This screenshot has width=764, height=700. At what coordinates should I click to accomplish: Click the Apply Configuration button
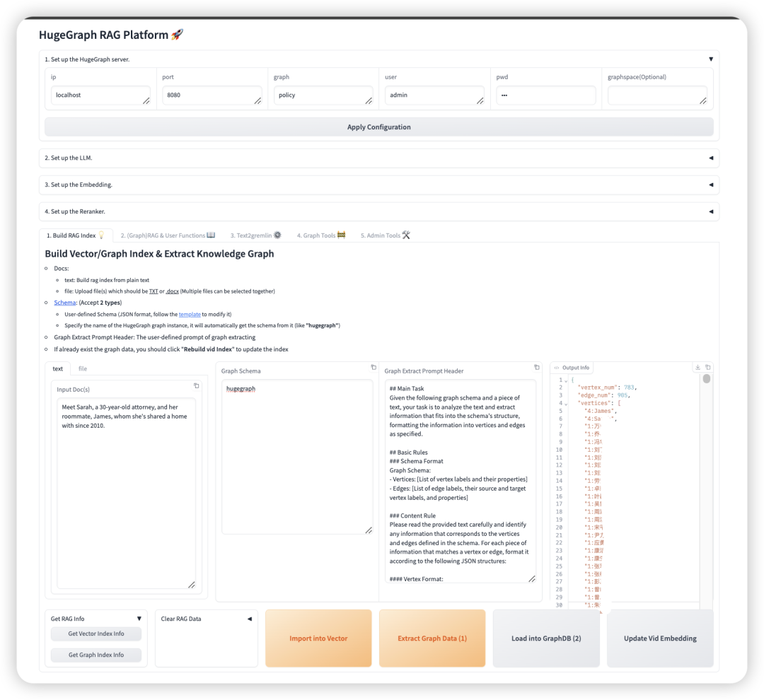pyautogui.click(x=379, y=127)
